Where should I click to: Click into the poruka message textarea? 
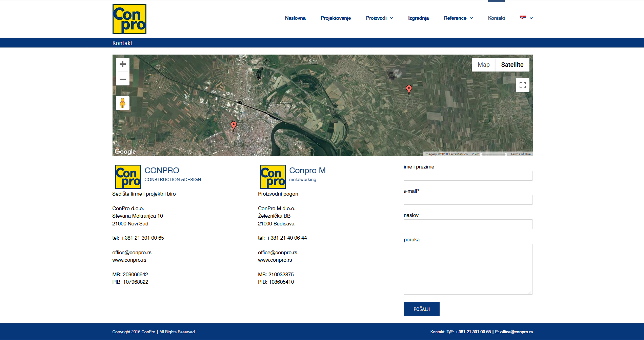click(x=468, y=269)
